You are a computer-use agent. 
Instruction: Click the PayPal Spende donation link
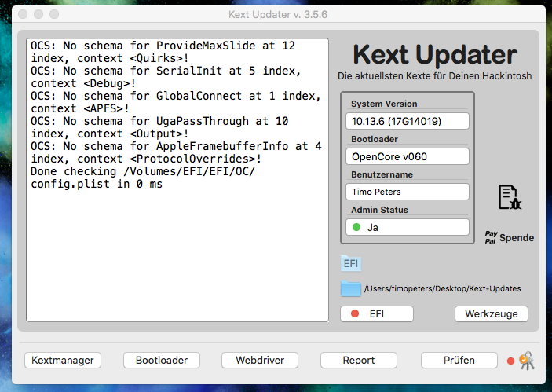[x=510, y=238]
